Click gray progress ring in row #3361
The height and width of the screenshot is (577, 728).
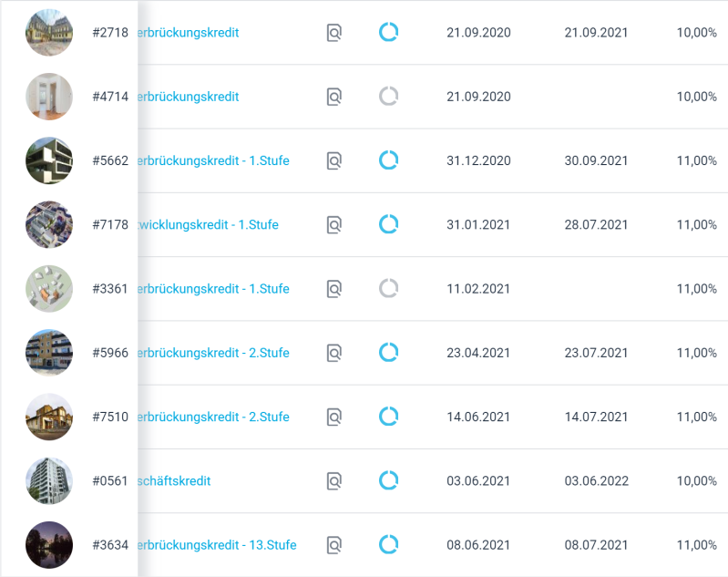(x=388, y=289)
